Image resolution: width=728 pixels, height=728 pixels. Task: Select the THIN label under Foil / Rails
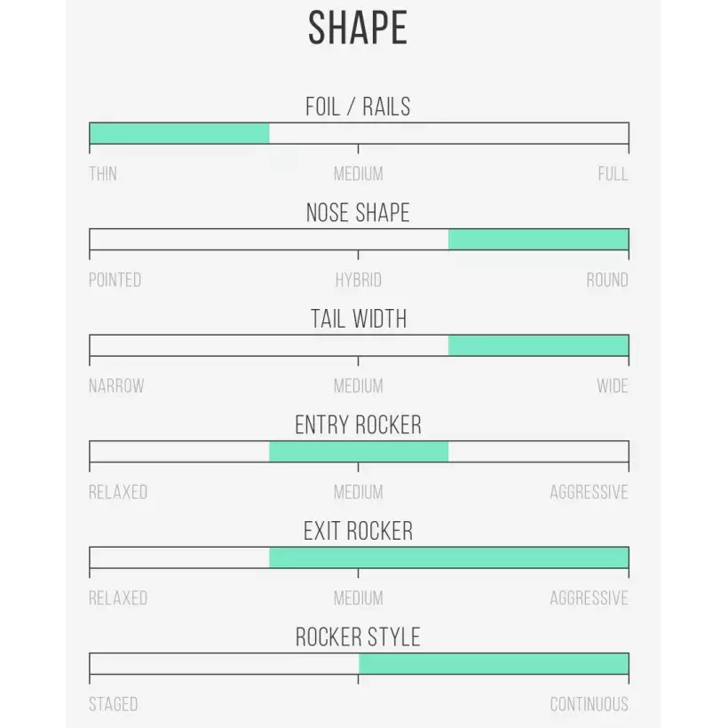[x=103, y=174]
